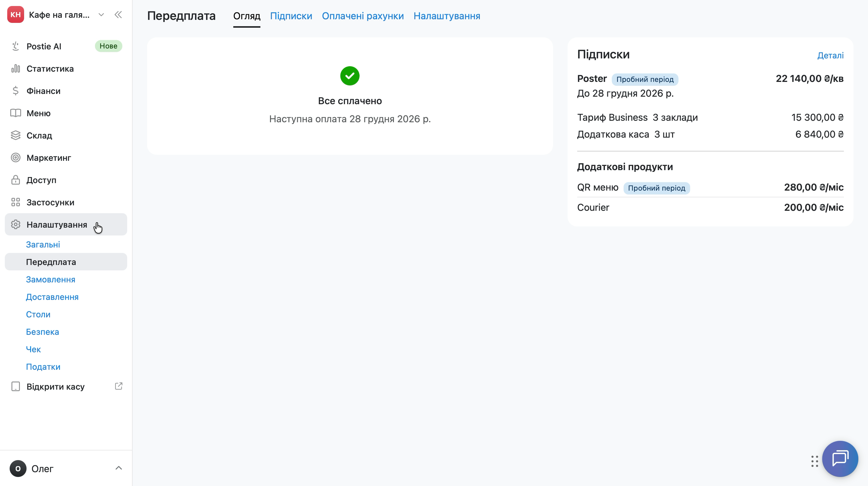This screenshot has width=868, height=486.
Task: Click Пробний період badge next to QR меню
Action: tap(656, 188)
